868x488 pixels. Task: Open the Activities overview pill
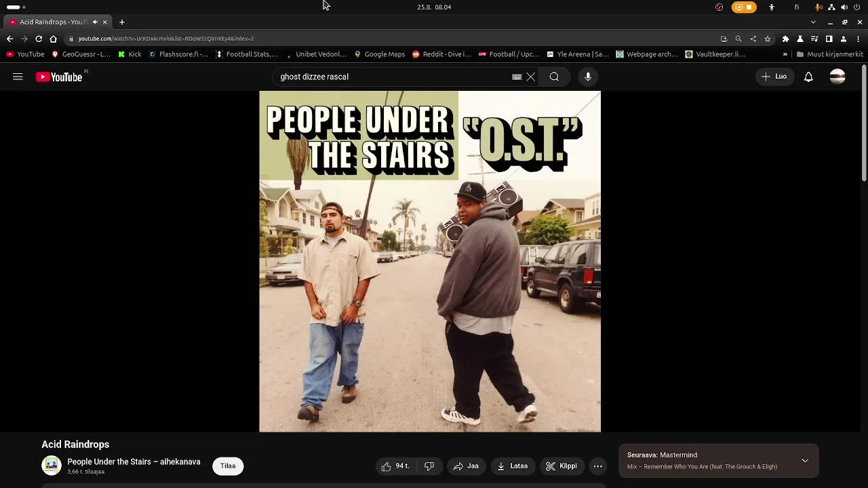click(x=16, y=7)
